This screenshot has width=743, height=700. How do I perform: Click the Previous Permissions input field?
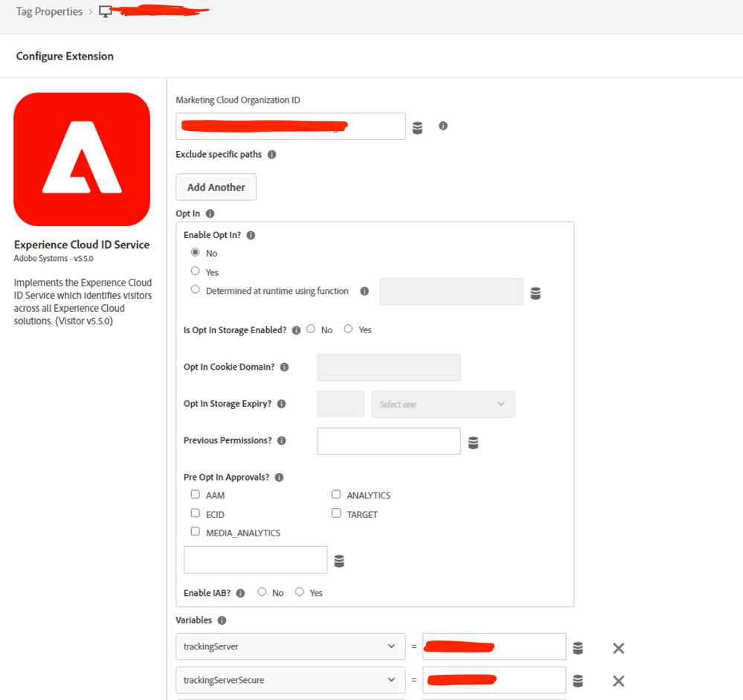(x=388, y=441)
